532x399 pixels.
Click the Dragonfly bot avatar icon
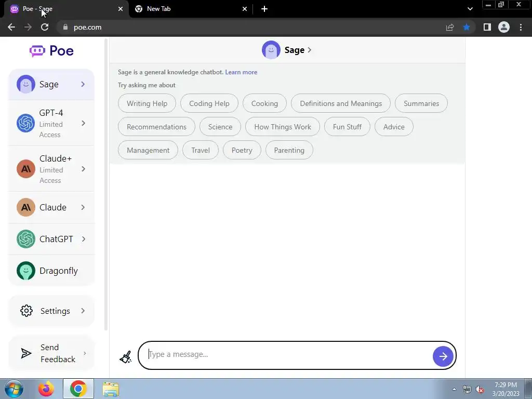(26, 271)
